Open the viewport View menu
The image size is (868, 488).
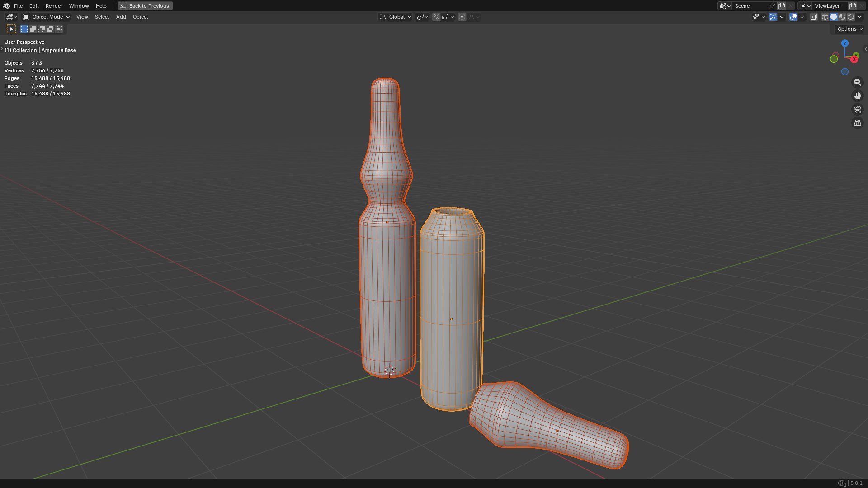(82, 17)
